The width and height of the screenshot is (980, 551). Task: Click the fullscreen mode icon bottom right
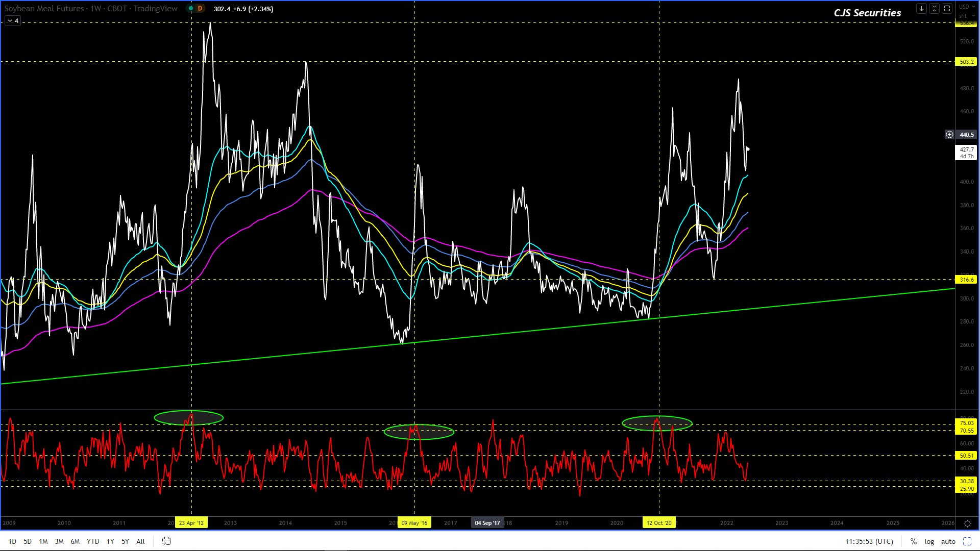[967, 541]
